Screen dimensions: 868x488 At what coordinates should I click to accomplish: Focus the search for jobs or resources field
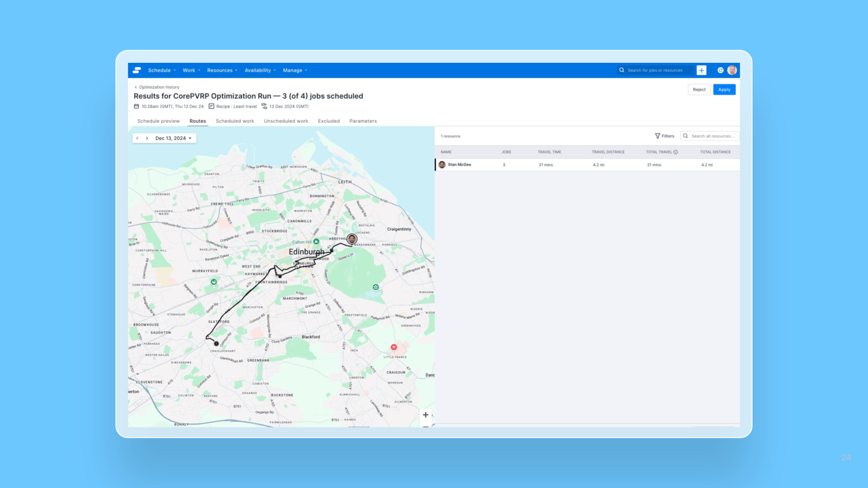tap(655, 70)
